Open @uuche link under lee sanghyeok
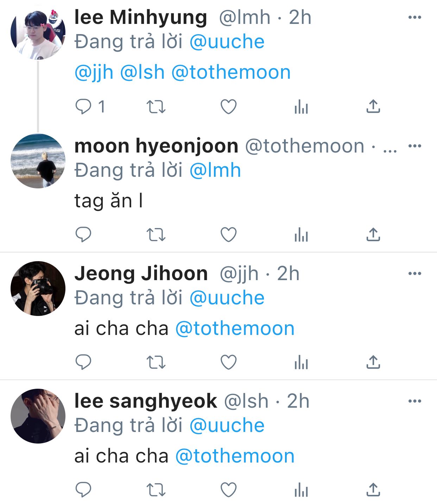Screen dimensions: 437x504 point(227,426)
